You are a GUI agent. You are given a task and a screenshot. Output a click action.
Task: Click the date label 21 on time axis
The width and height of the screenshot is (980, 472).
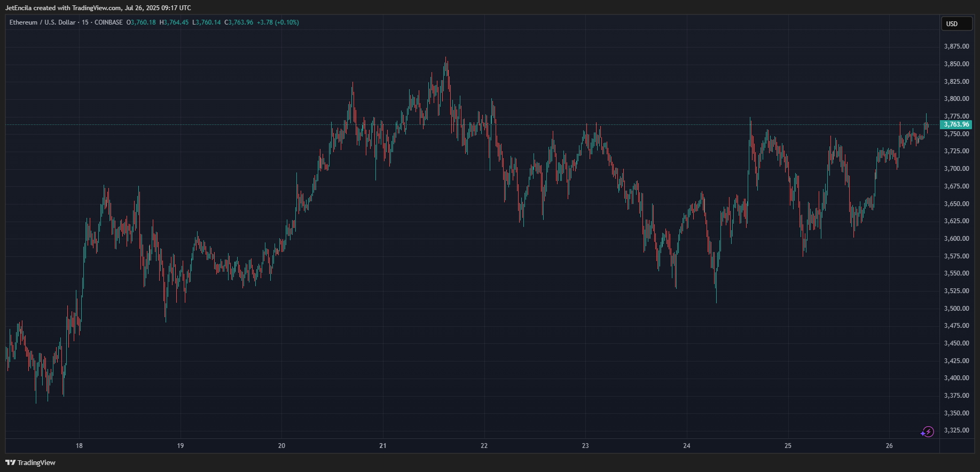pyautogui.click(x=383, y=445)
